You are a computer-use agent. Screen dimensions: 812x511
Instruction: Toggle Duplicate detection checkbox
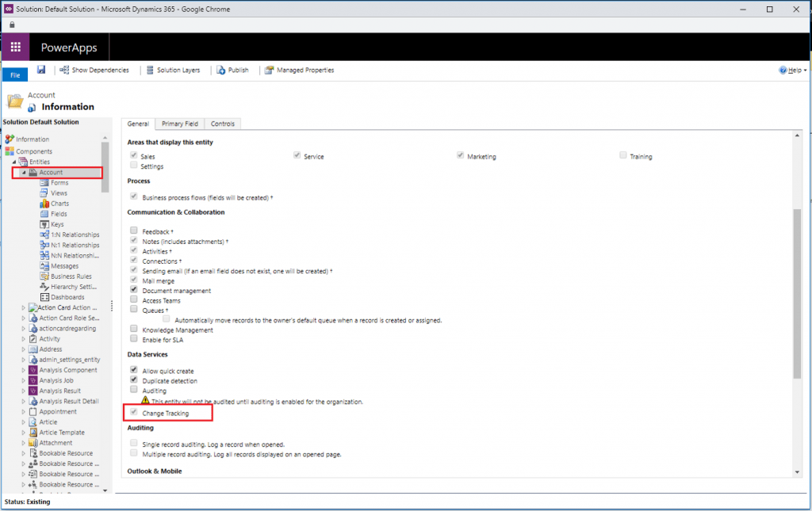pos(133,379)
